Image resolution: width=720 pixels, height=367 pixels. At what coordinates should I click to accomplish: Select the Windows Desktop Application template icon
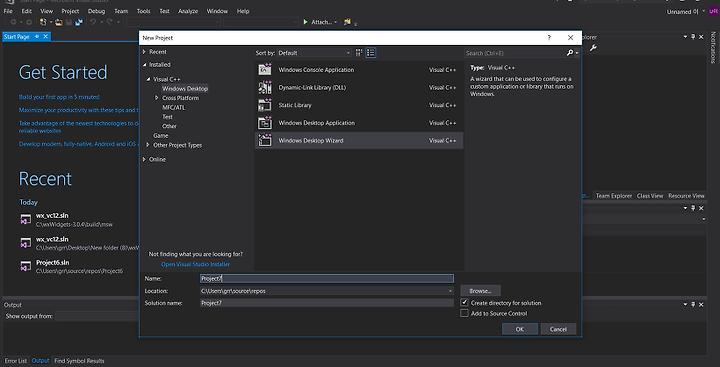(265, 123)
